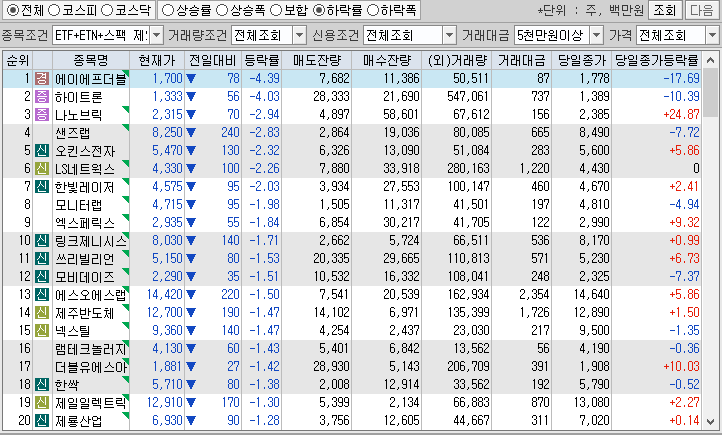The width and height of the screenshot is (722, 435).
Task: Open the 가격 dropdown list
Action: [x=712, y=35]
